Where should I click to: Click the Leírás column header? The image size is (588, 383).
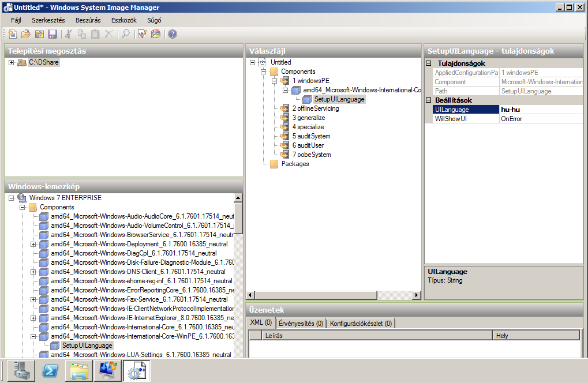click(x=377, y=335)
